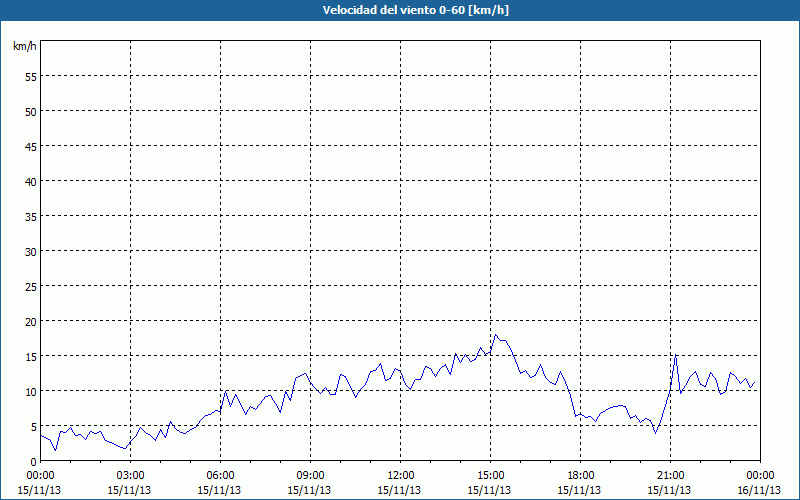Select the y-axis value "30"

[x=31, y=252]
